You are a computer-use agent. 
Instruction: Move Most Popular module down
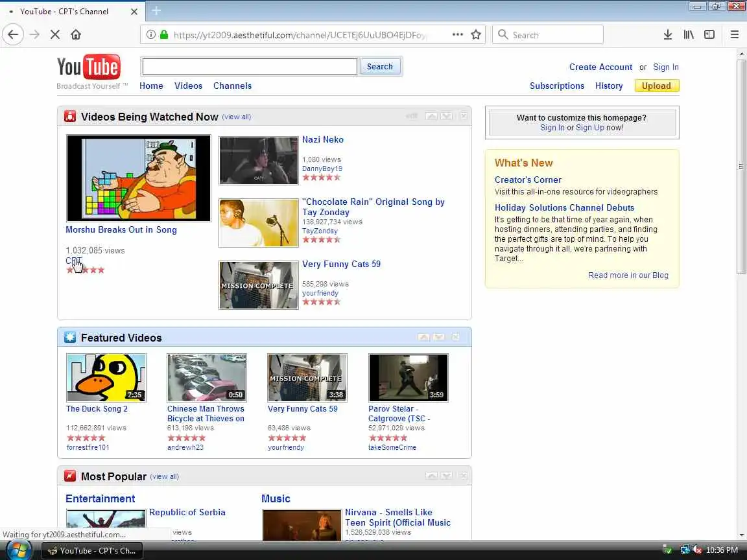click(x=446, y=476)
